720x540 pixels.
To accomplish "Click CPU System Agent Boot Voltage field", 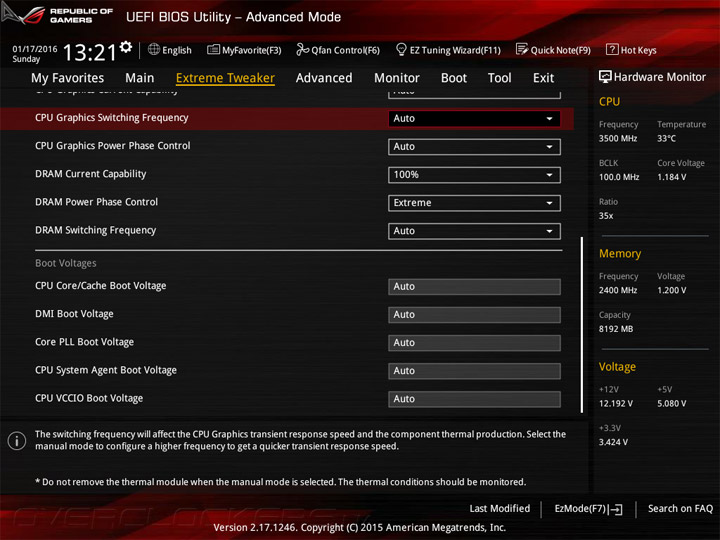I will click(x=474, y=371).
